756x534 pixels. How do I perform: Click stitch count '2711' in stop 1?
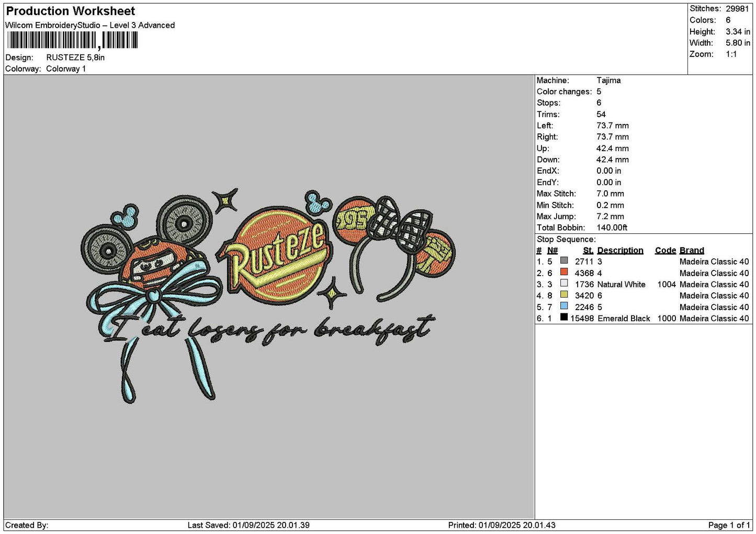tap(584, 262)
